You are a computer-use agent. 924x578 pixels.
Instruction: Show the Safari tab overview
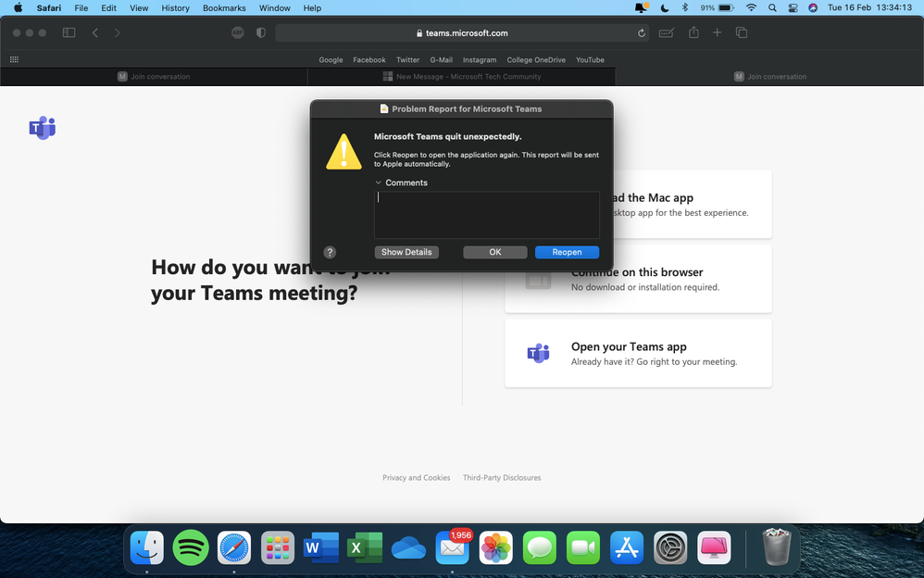[742, 32]
